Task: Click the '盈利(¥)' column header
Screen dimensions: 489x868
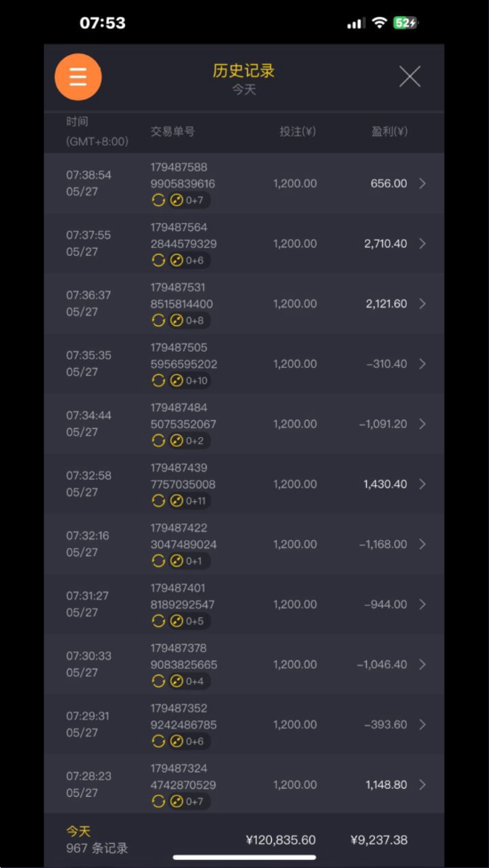Action: [x=389, y=132]
